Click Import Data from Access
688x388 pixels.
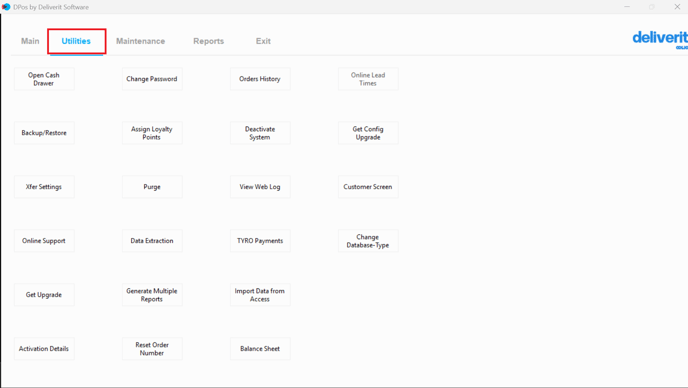click(260, 295)
